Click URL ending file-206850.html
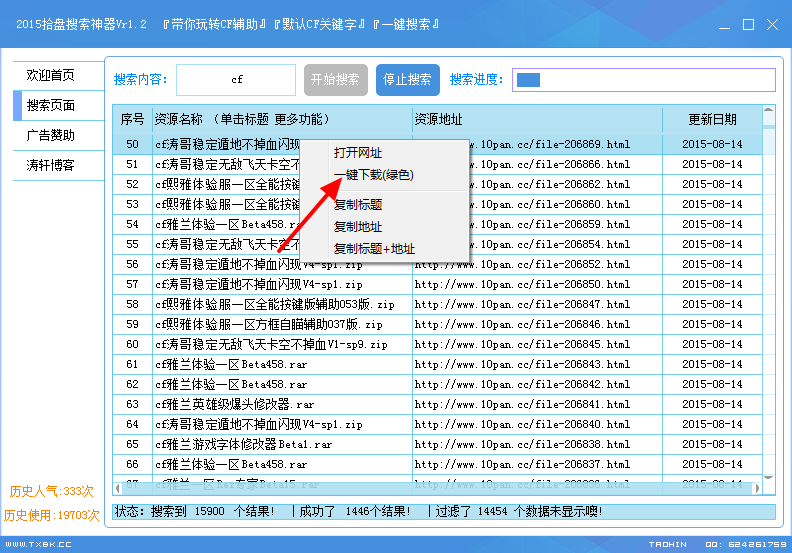Screen dimensions: 792x553 [x=522, y=285]
